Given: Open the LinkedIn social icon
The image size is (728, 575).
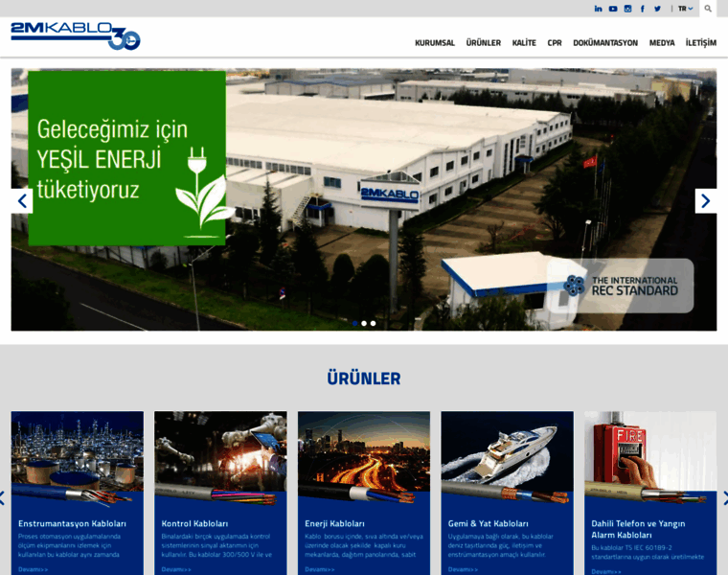Looking at the screenshot, I should pyautogui.click(x=598, y=9).
